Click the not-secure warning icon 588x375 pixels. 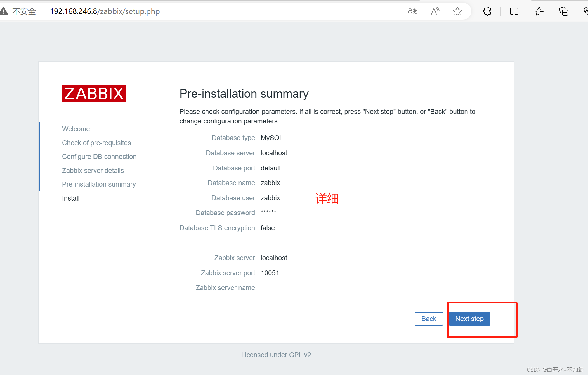(4, 11)
